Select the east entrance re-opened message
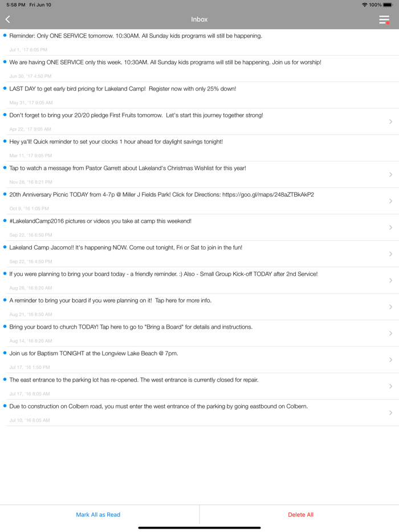Image resolution: width=399 pixels, height=532 pixels. coord(134,380)
